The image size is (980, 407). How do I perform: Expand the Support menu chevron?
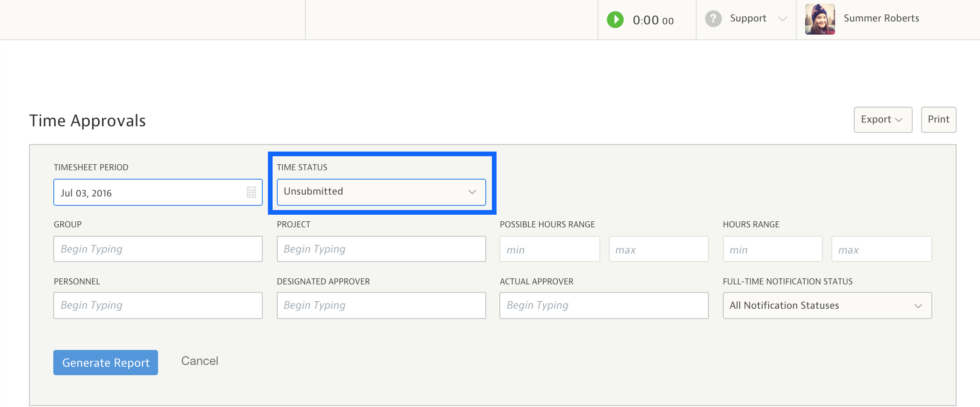tap(783, 19)
